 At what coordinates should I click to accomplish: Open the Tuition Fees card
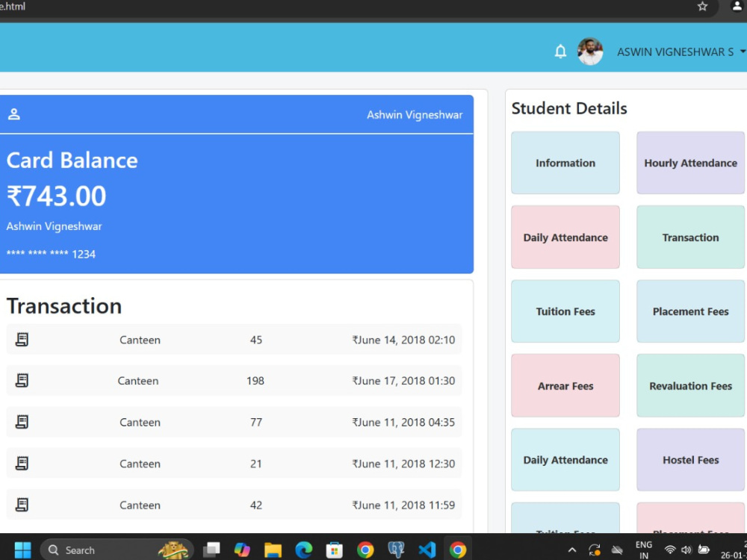coord(565,311)
